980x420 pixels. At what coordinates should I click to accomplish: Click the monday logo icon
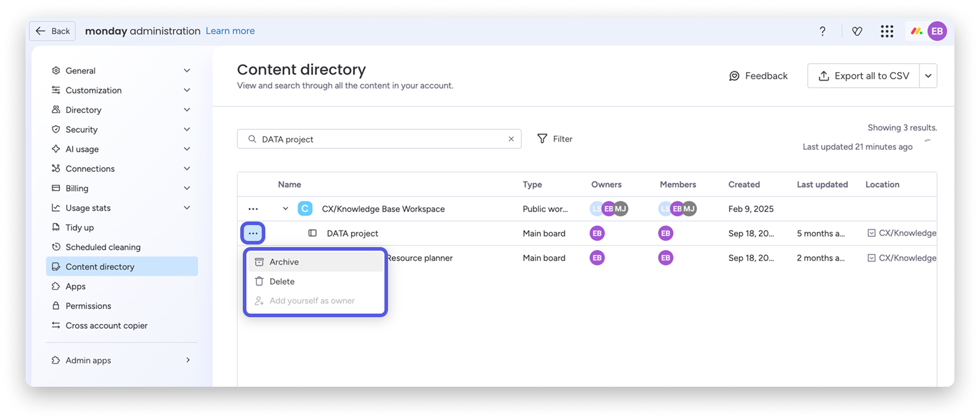coord(917,31)
